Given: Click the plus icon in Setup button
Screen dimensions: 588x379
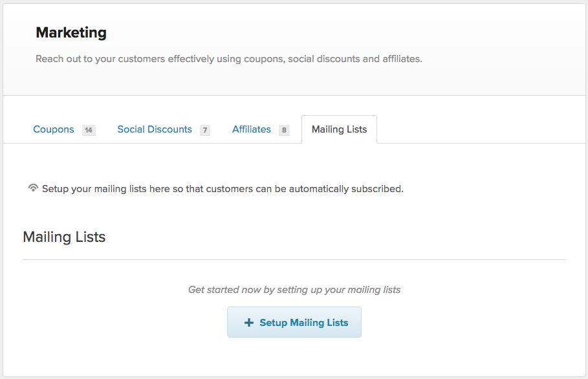Looking at the screenshot, I should click(x=249, y=322).
